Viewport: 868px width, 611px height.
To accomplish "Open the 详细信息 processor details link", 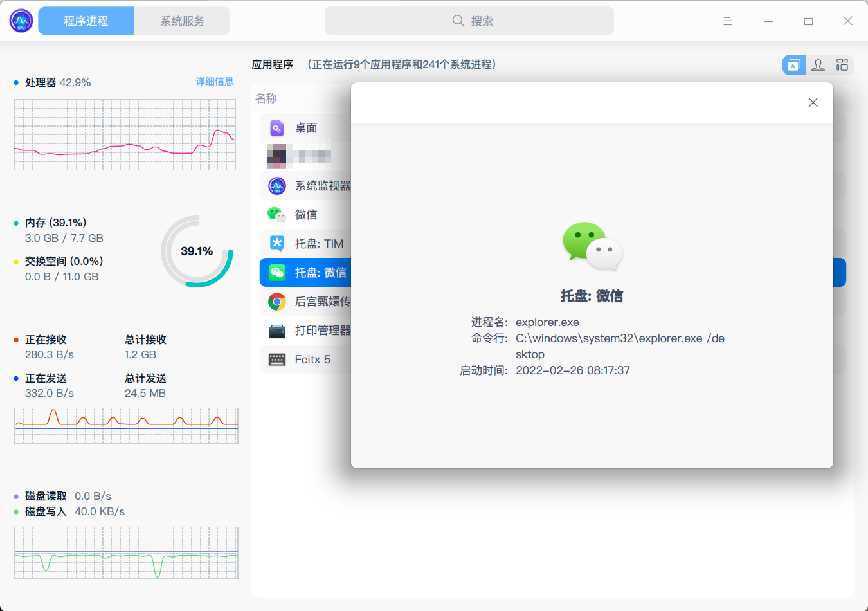I will pos(215,82).
